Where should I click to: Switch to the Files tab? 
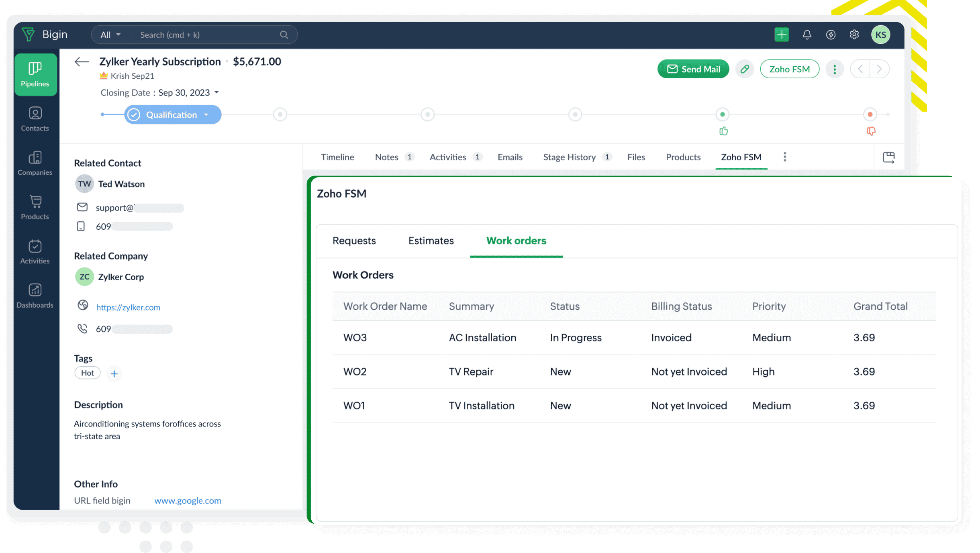pyautogui.click(x=636, y=157)
